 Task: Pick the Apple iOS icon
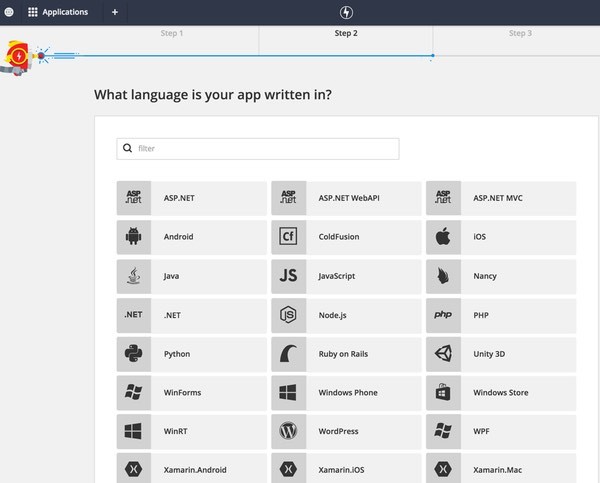point(443,236)
